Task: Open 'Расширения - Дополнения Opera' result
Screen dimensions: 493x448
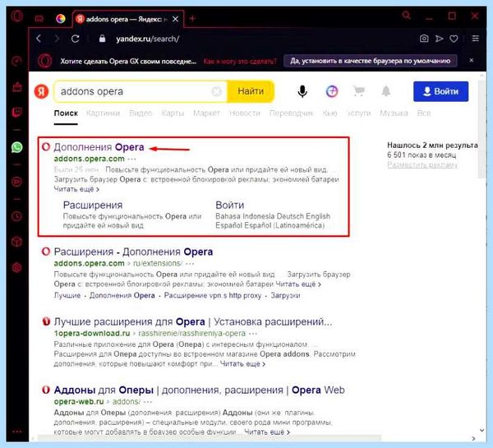Action: [133, 252]
